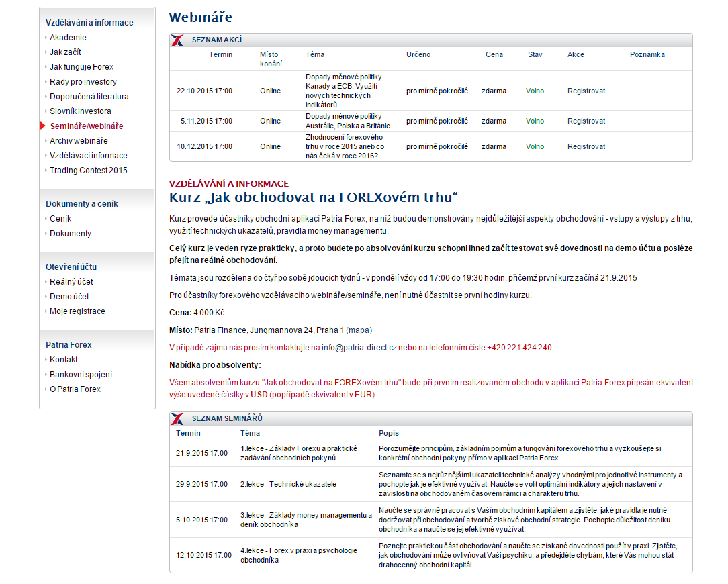Open the Ceník page
Viewport: 728px width, 584px height.
(x=60, y=219)
